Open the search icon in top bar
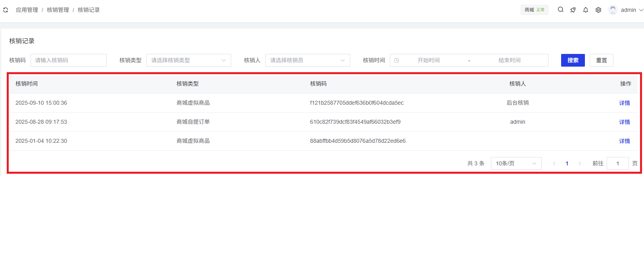Image resolution: width=644 pixels, height=257 pixels. click(560, 10)
